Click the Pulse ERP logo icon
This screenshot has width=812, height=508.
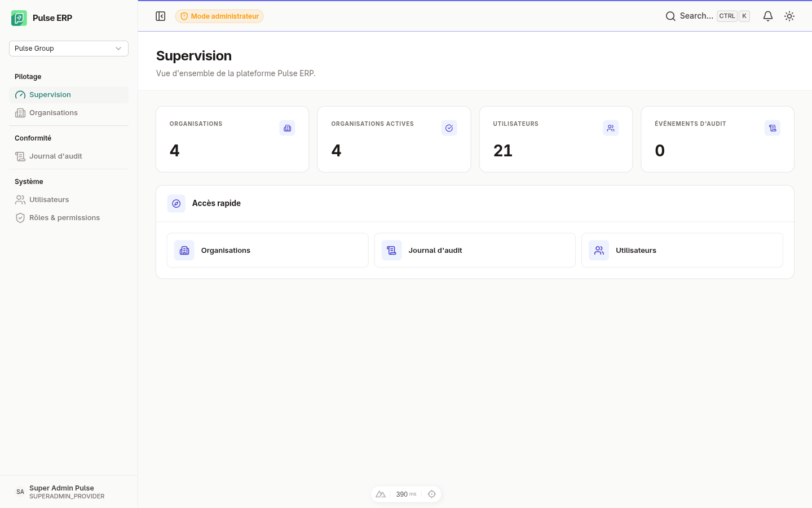point(19,18)
